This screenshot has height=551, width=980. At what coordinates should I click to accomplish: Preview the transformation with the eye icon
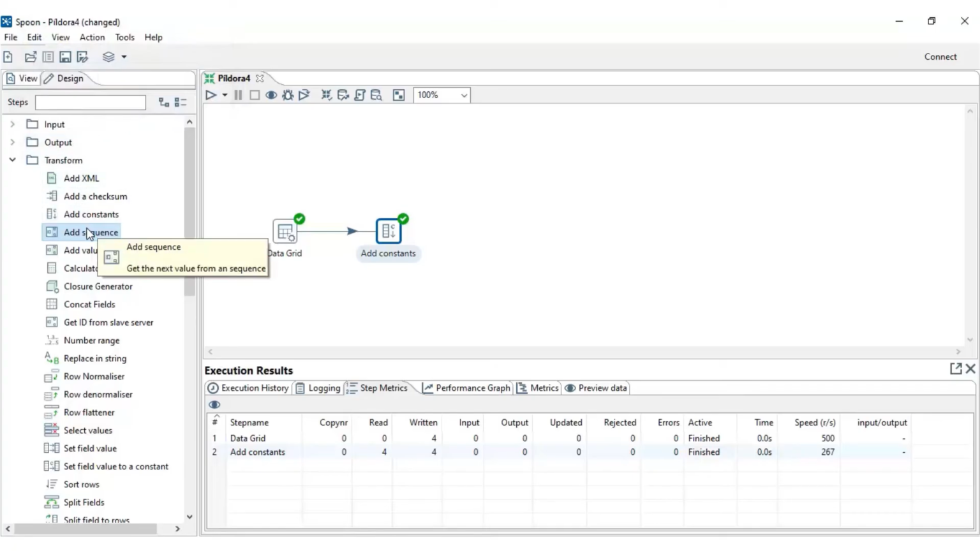point(271,94)
